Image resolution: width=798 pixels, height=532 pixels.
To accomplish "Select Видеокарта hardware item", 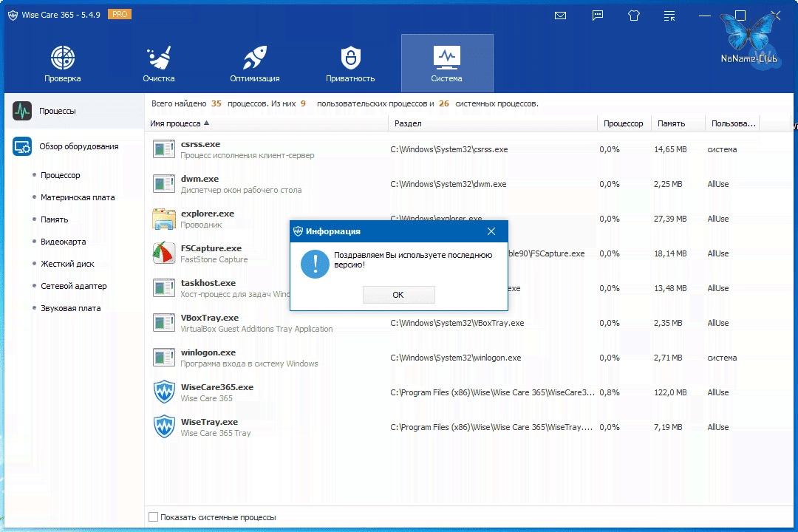I will [x=63, y=242].
